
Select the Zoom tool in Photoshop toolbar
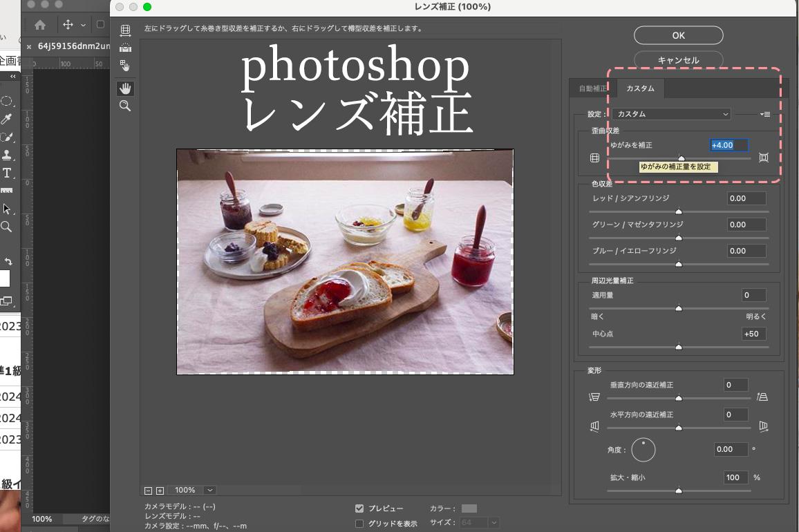[7, 227]
